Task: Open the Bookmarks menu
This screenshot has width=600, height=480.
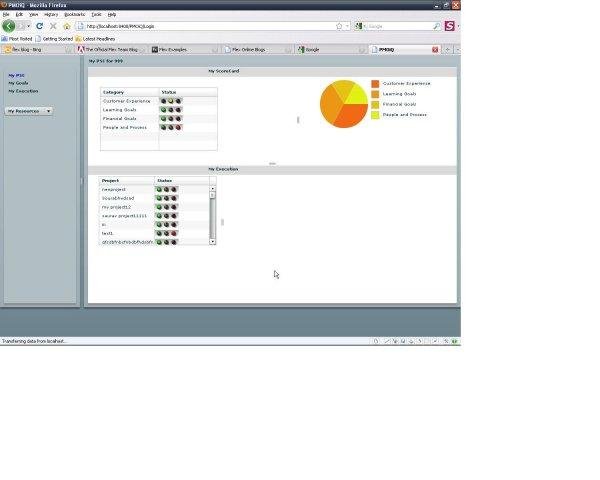Action: pos(75,15)
